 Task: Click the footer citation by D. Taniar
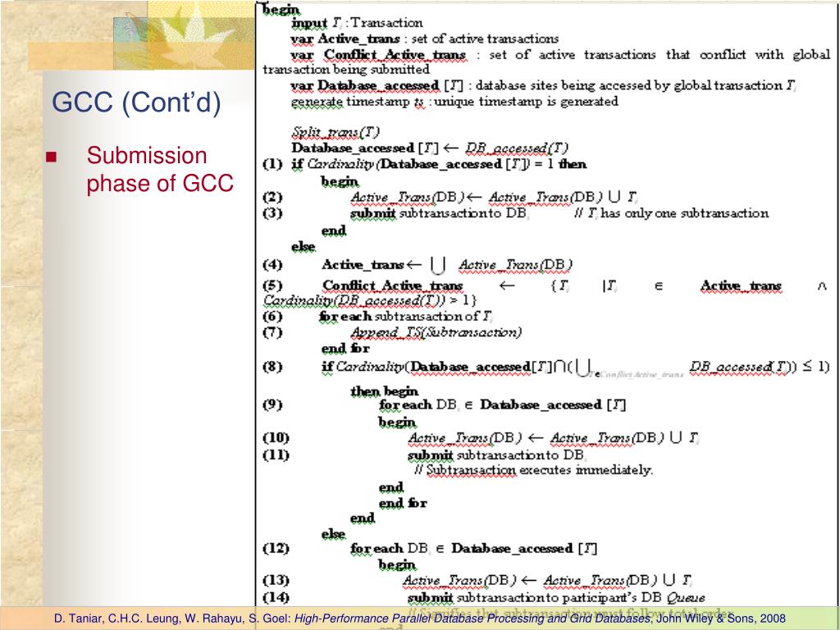[x=419, y=619]
